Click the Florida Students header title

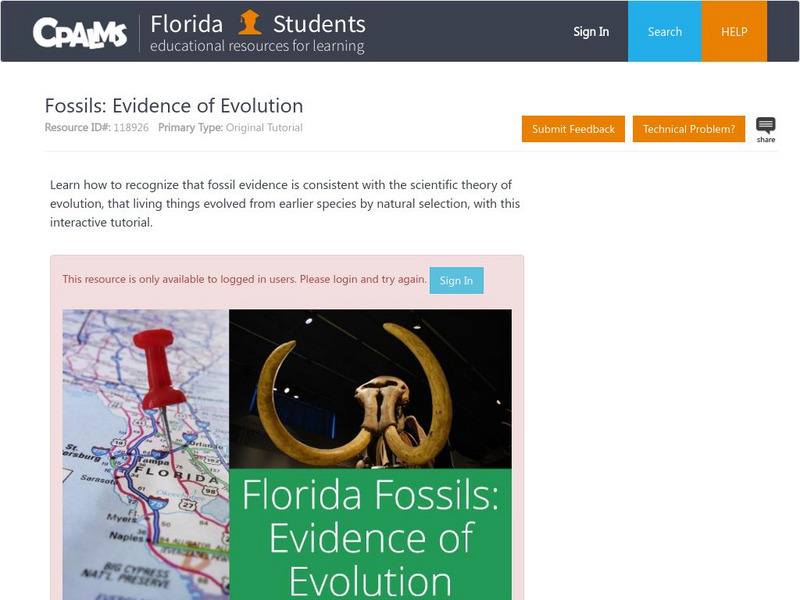pyautogui.click(x=257, y=23)
